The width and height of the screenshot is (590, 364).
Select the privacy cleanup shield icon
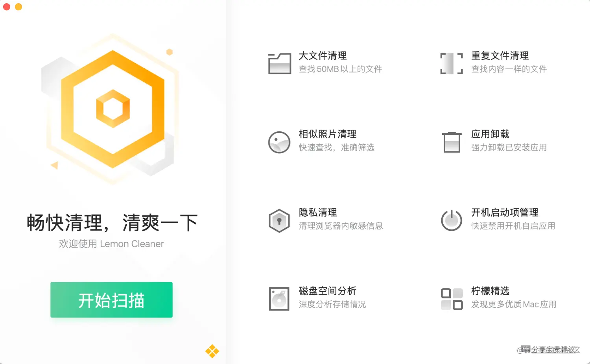[x=279, y=221]
